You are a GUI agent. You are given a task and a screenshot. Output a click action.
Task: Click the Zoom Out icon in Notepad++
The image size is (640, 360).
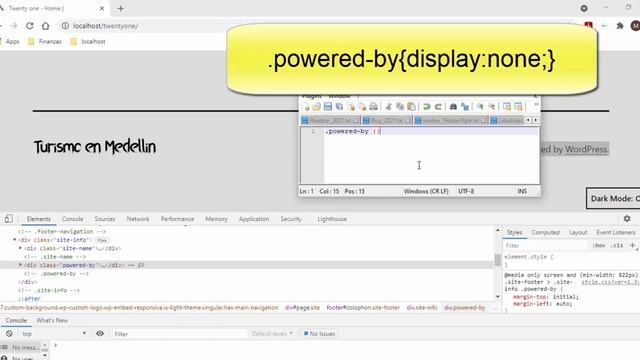pyautogui.click(x=492, y=107)
